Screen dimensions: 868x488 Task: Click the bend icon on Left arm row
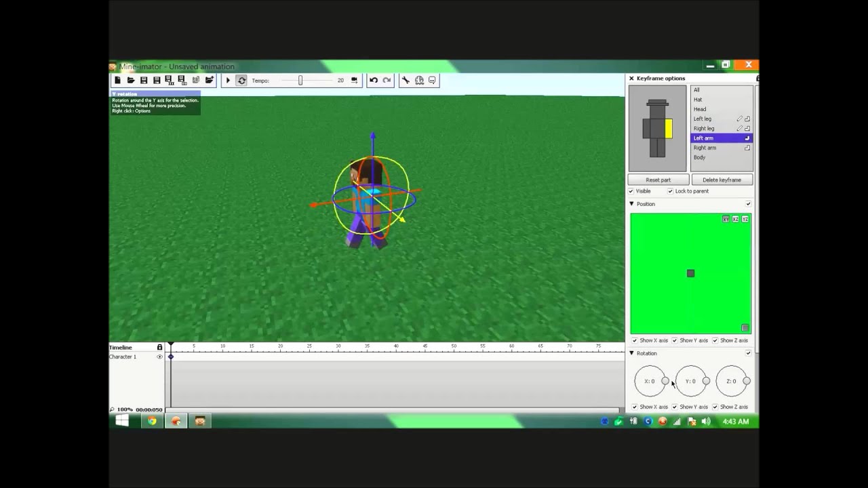[x=747, y=138]
